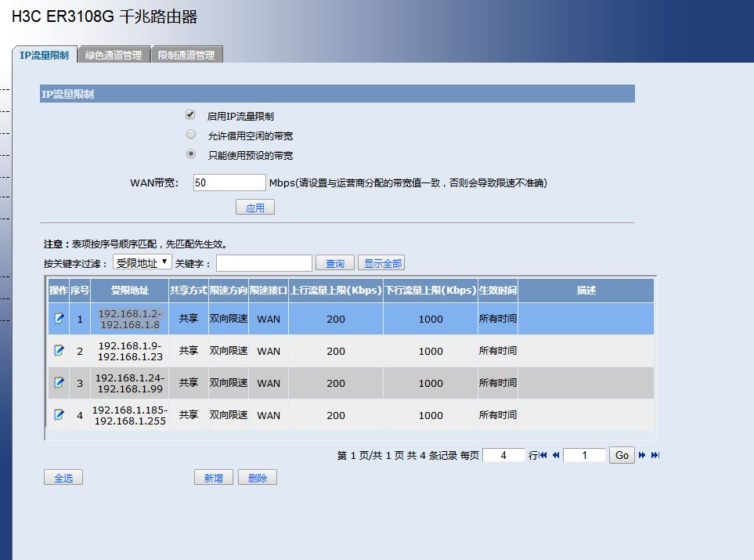Click the 删除 button

pos(258,478)
